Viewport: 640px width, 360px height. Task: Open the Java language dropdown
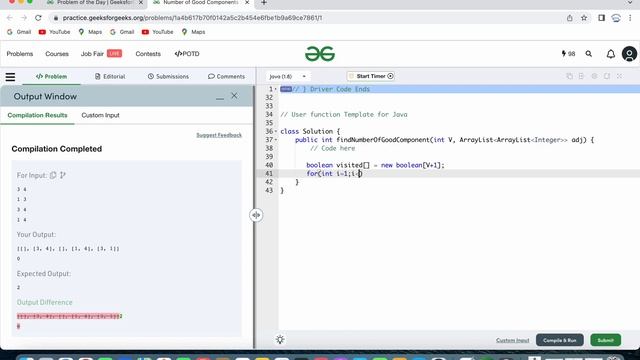(x=287, y=76)
